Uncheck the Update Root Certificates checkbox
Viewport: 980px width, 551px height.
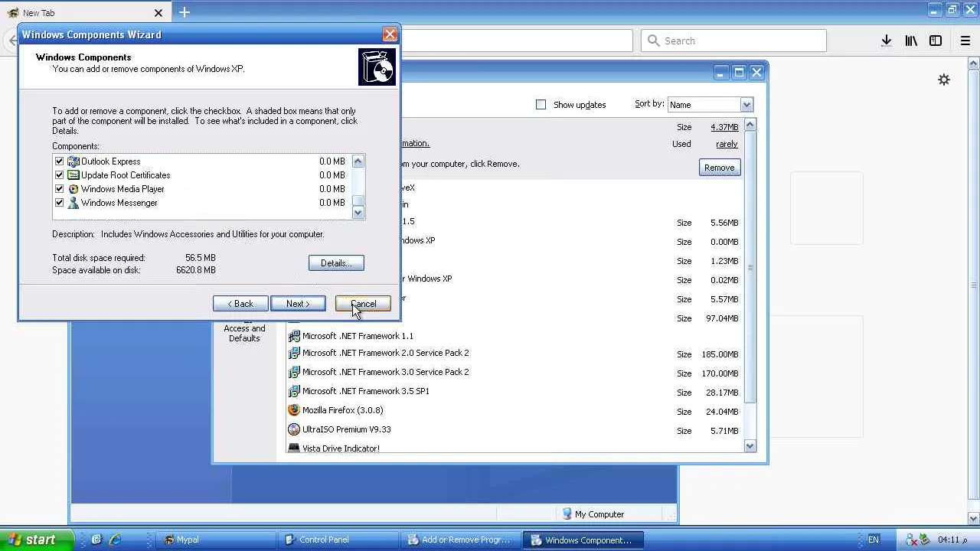pos(59,175)
